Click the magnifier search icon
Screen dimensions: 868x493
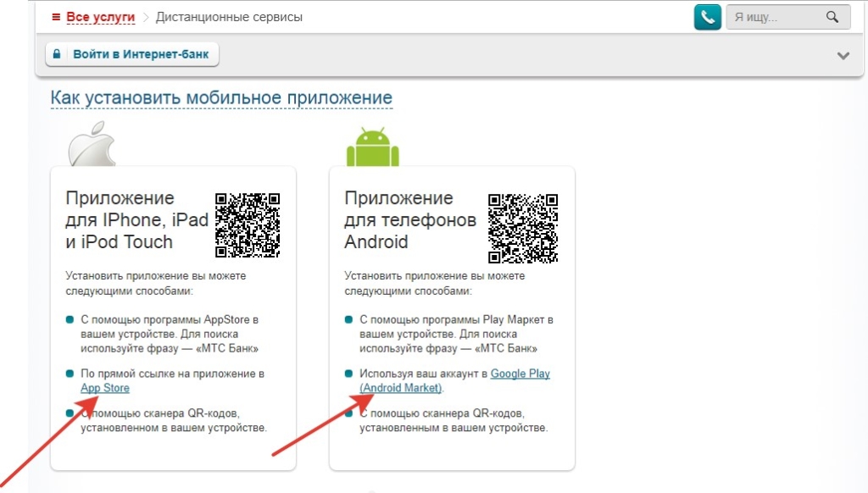coord(832,17)
